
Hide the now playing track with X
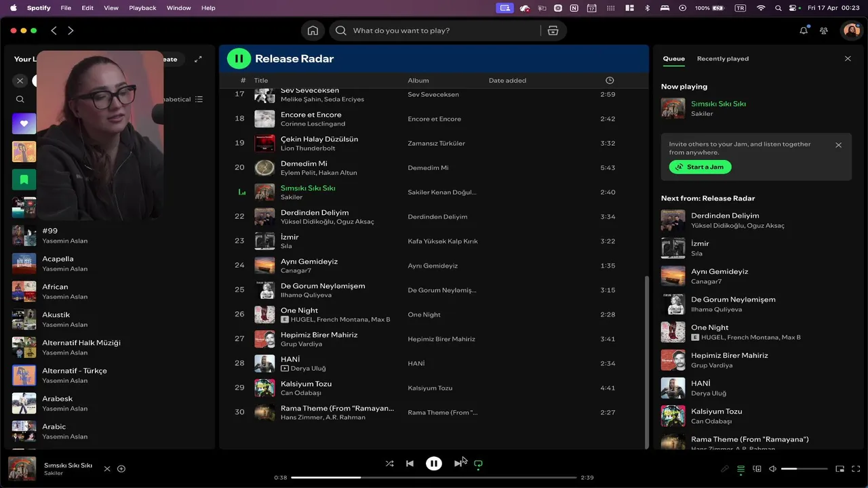click(x=107, y=468)
